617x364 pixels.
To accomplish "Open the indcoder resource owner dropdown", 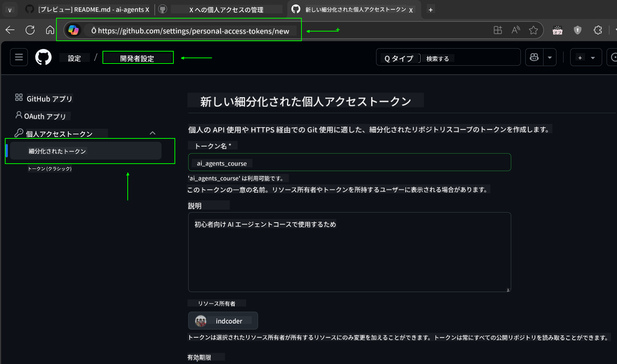I will tap(223, 321).
